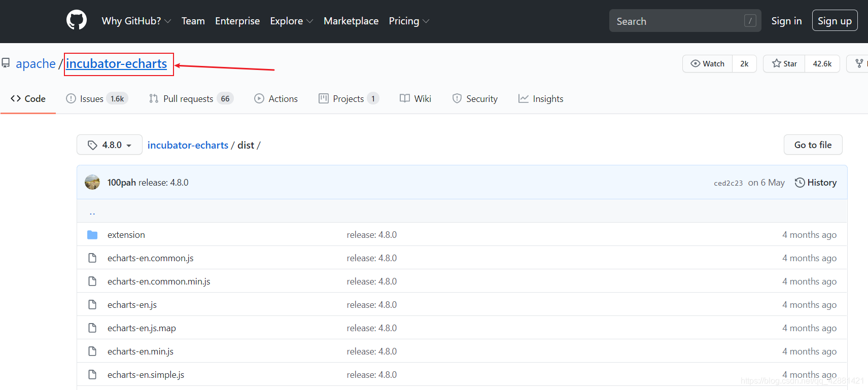This screenshot has height=390, width=868.
Task: Open the 2k watchers count
Action: pyautogui.click(x=744, y=63)
